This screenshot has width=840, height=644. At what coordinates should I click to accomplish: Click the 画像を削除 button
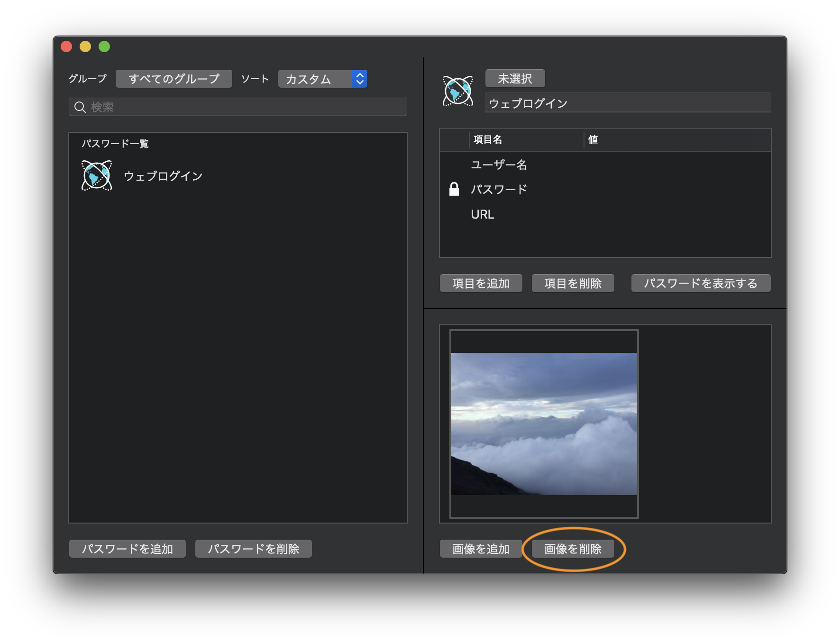coord(573,549)
